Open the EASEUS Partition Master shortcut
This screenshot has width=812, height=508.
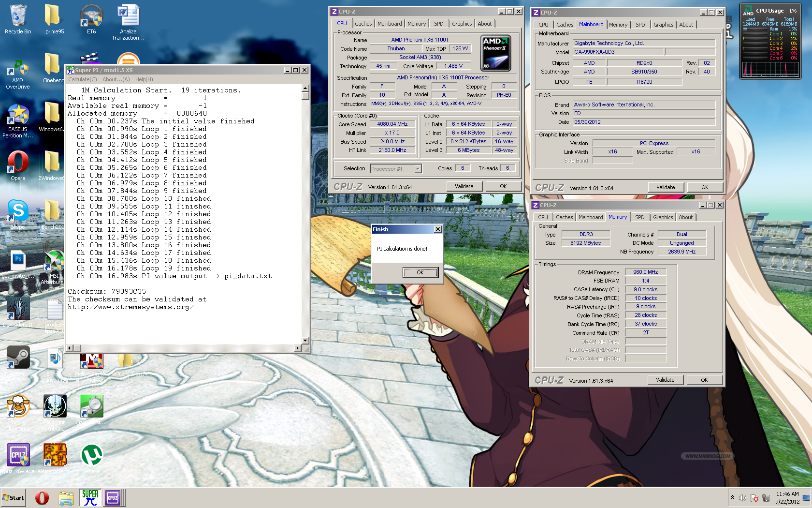[18, 121]
